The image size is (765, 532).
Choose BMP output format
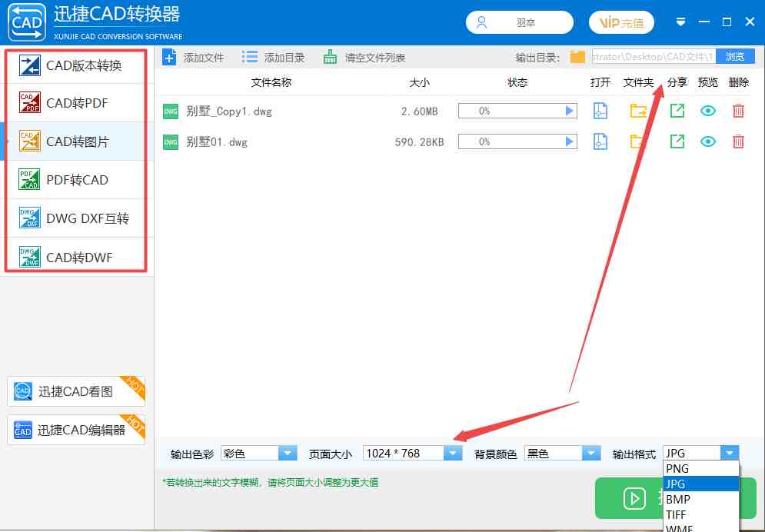click(701, 500)
